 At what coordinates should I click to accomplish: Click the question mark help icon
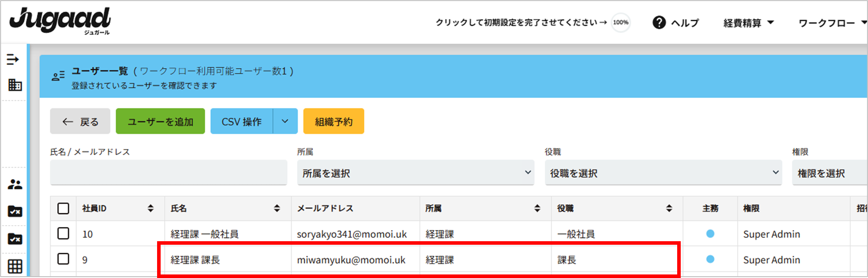pos(659,23)
